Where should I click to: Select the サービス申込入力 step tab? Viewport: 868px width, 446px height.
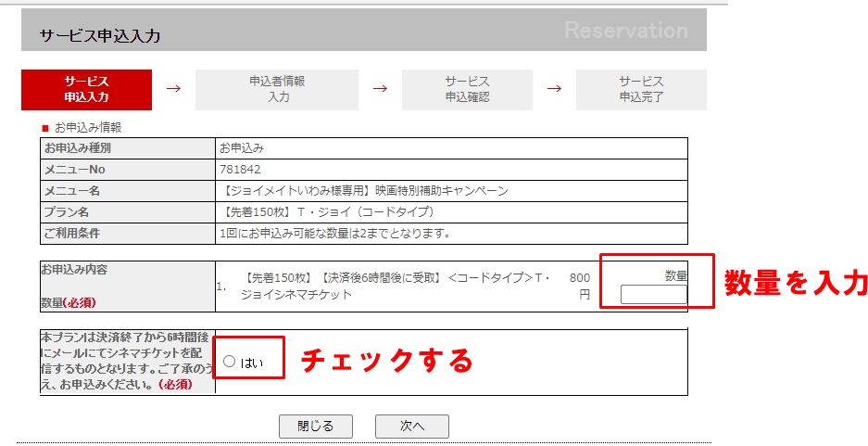tap(86, 89)
